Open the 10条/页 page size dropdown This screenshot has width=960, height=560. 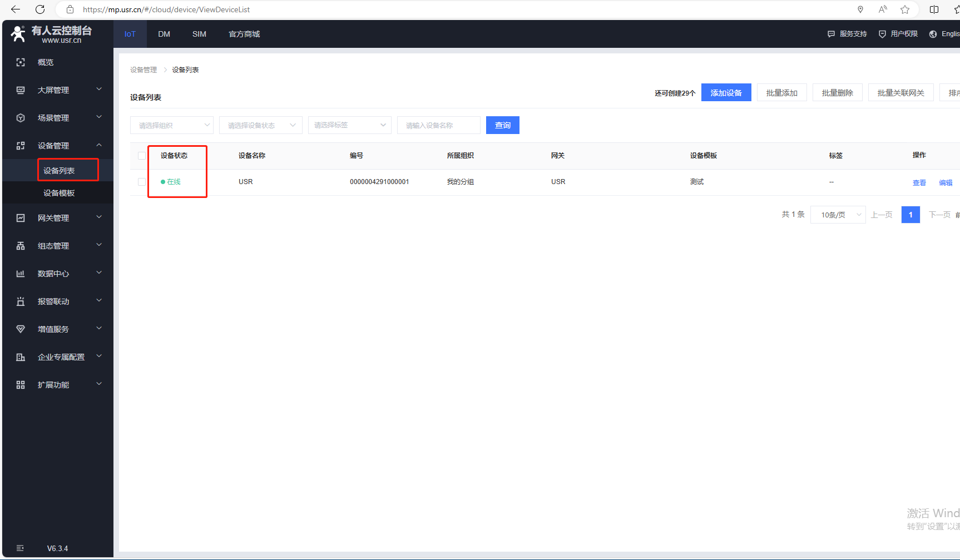point(838,215)
